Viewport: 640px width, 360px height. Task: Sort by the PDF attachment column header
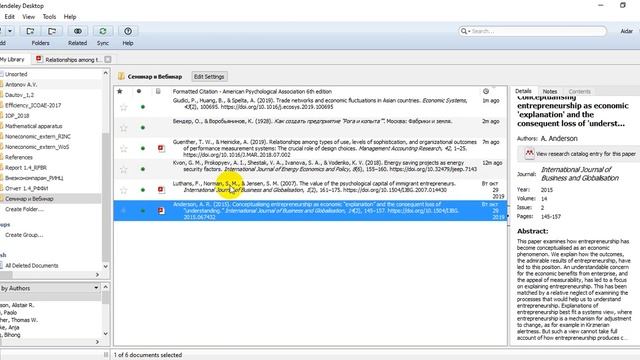tap(158, 91)
